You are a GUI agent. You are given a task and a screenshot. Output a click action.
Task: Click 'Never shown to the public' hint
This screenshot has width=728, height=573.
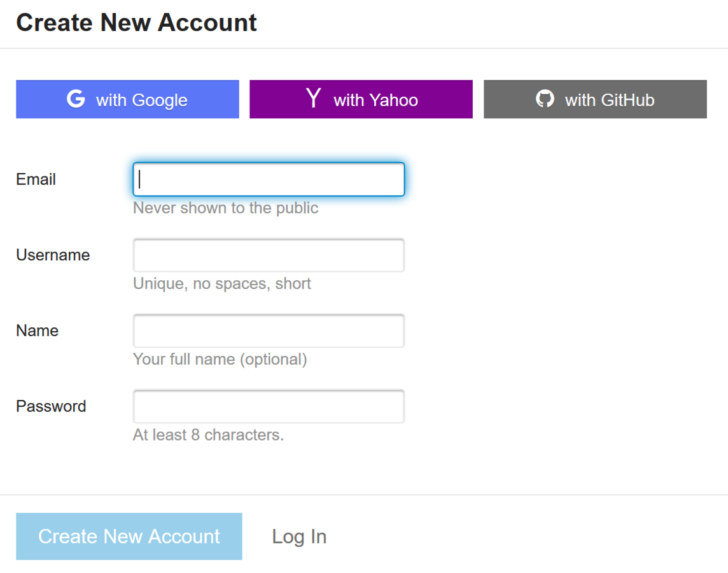tap(226, 208)
